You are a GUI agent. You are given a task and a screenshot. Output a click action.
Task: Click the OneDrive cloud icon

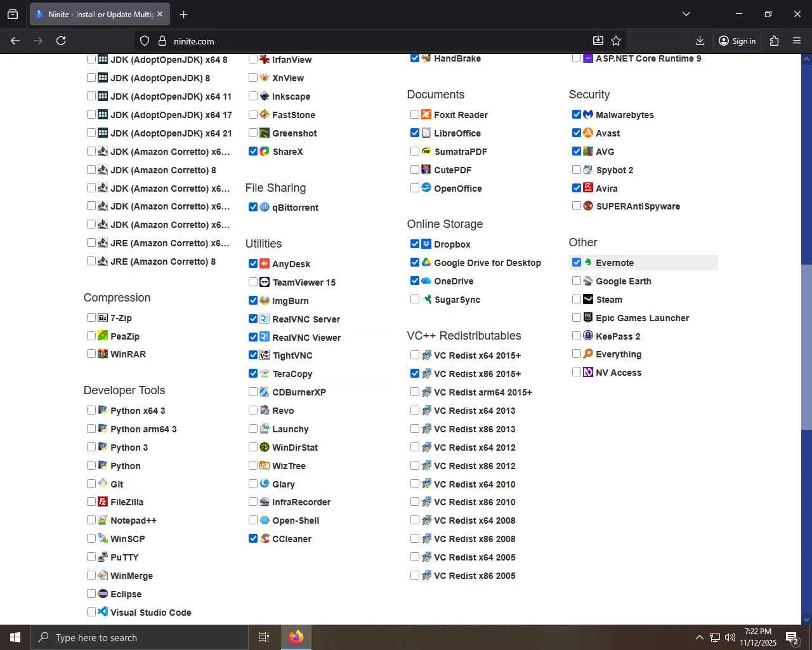point(426,281)
